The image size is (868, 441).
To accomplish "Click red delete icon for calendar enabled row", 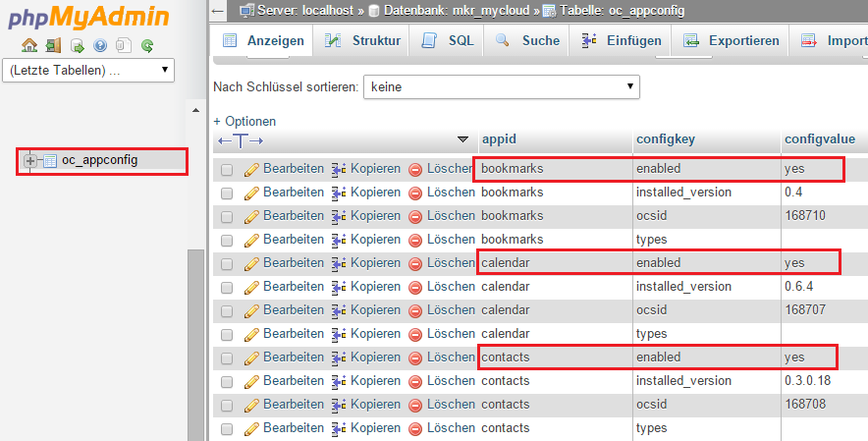I will point(415,263).
